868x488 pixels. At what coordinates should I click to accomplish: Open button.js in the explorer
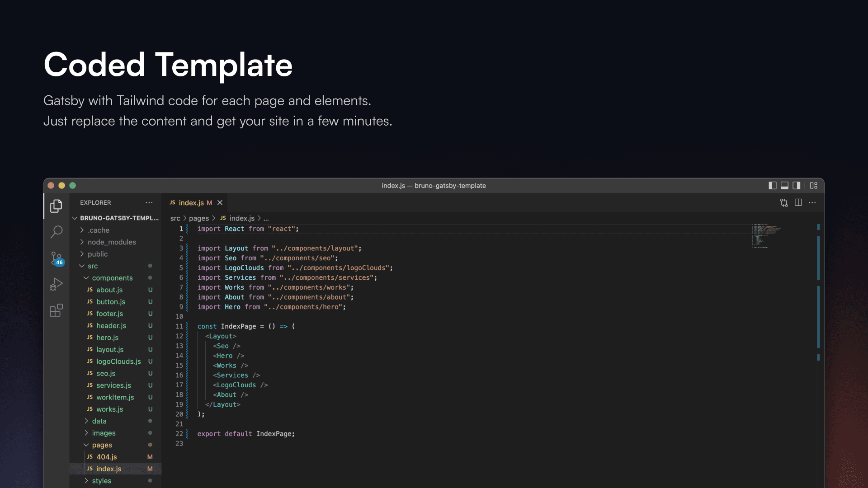pos(116,302)
